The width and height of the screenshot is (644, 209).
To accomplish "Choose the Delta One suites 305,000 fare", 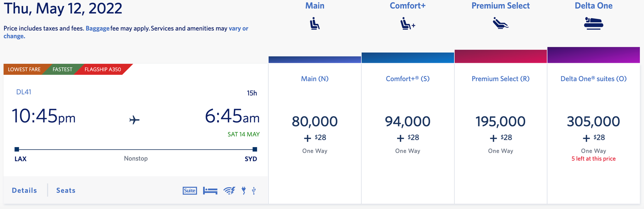I will point(593,121).
